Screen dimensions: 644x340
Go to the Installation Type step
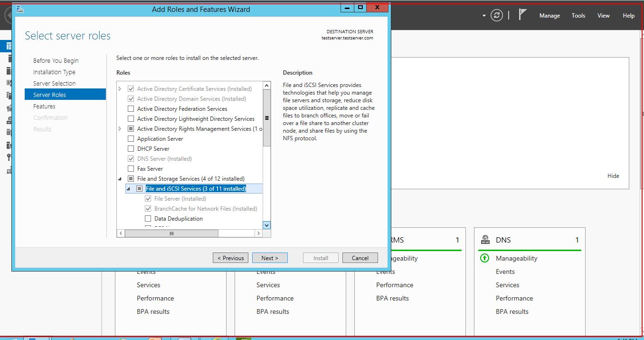[54, 72]
